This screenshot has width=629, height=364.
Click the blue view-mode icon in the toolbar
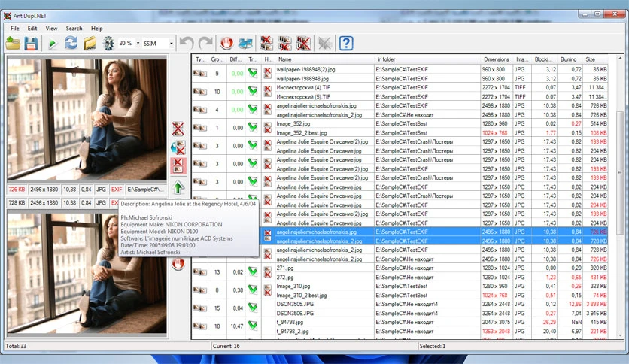click(x=245, y=44)
